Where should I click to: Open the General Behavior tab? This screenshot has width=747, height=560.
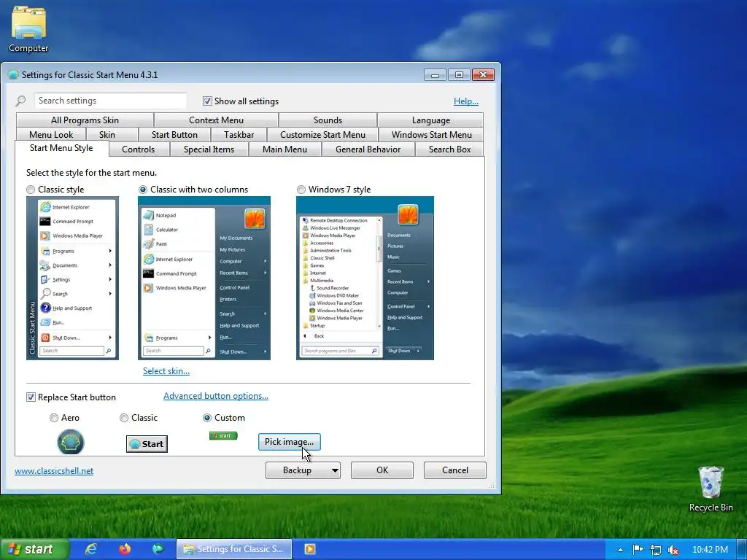368,149
